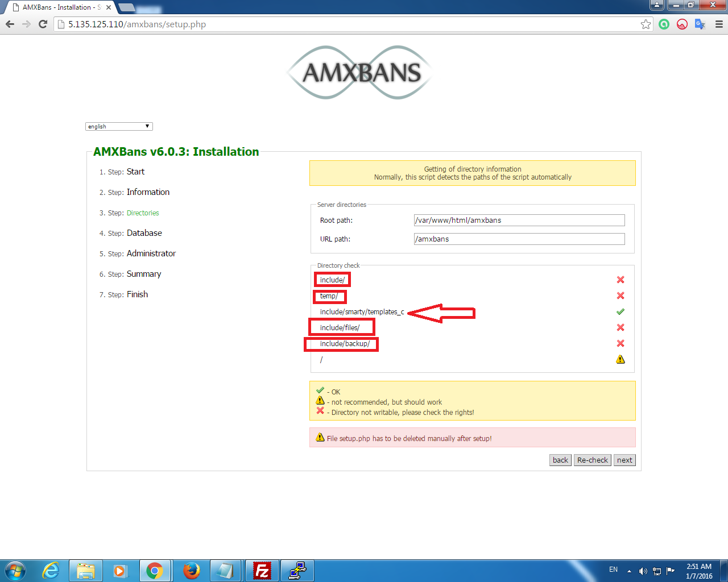
Task: Open the Windows Start button
Action: [15, 571]
